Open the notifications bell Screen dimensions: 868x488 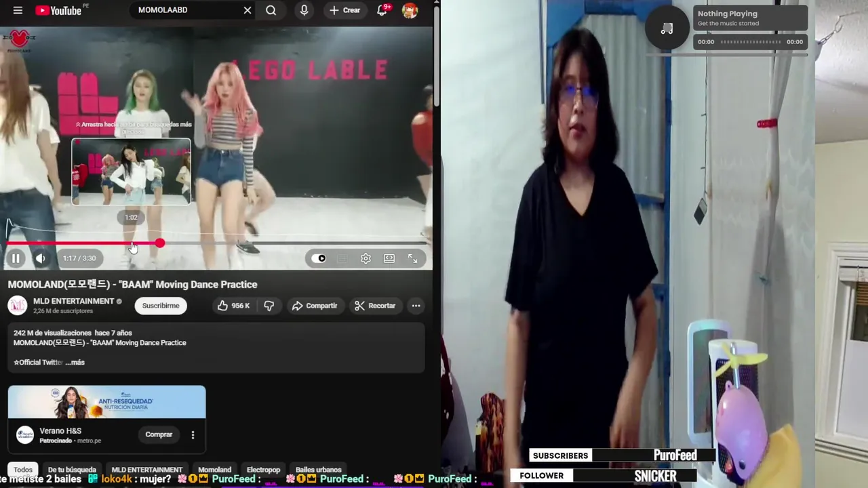click(382, 10)
